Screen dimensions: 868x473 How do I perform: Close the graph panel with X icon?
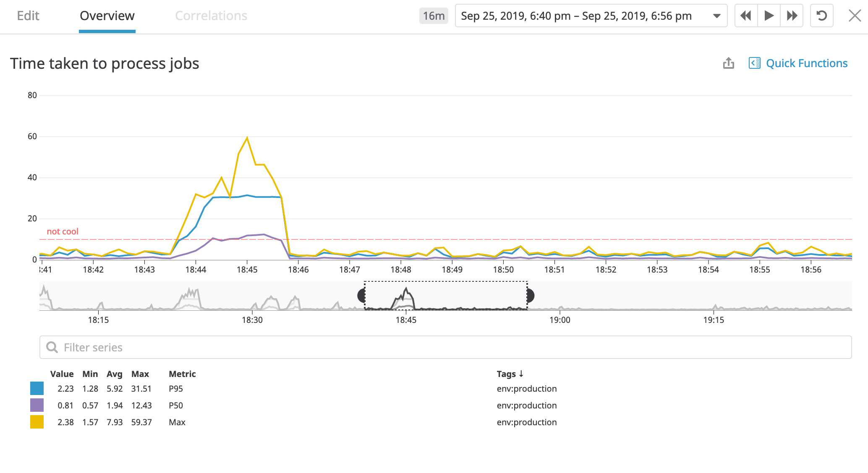855,16
